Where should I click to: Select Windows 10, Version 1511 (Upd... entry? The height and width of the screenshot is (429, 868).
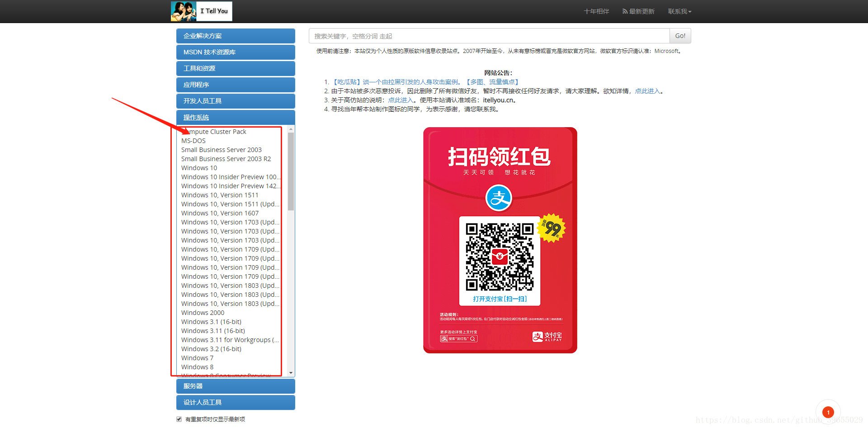tap(231, 204)
